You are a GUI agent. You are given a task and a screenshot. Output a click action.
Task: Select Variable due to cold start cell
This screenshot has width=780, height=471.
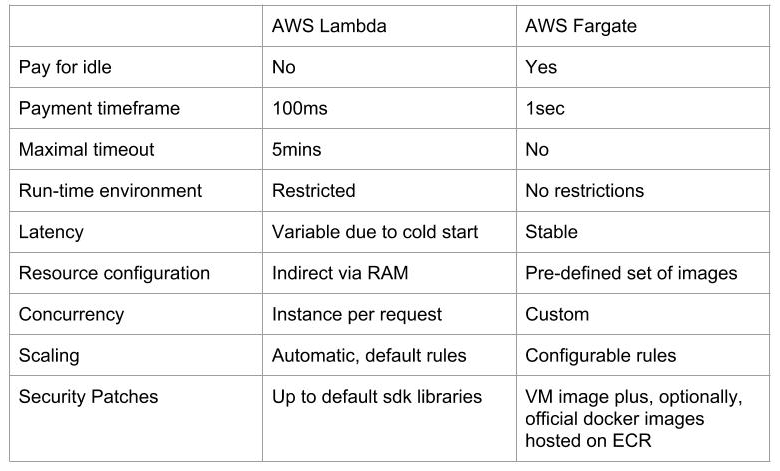(375, 232)
